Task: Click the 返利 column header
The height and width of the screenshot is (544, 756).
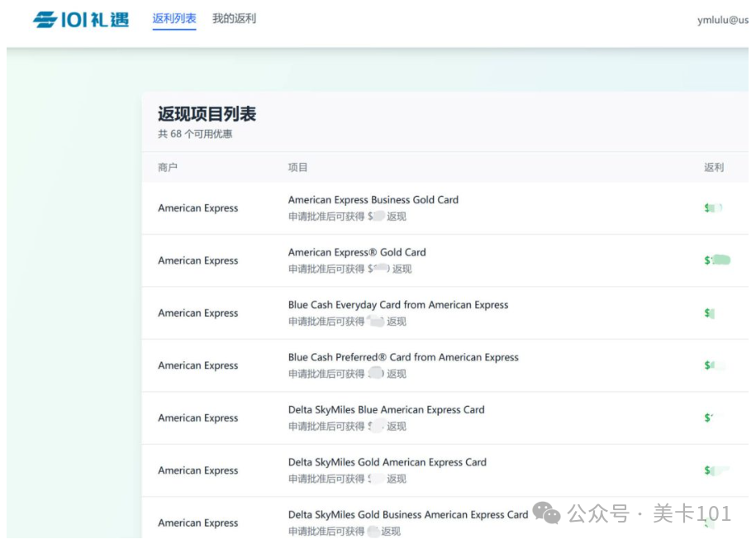Action: point(714,167)
